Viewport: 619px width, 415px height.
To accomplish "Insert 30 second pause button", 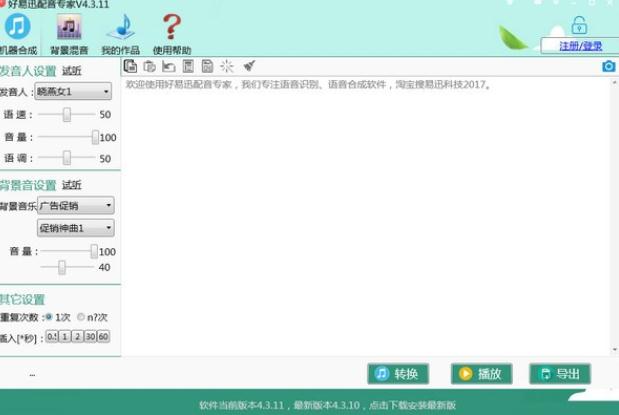I will pyautogui.click(x=90, y=336).
